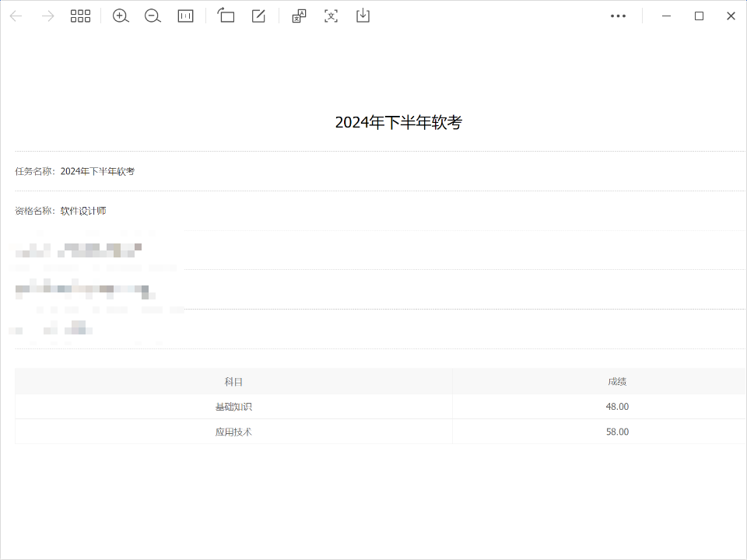Image resolution: width=747 pixels, height=560 pixels.
Task: Maximize the image viewer window
Action: click(x=699, y=16)
